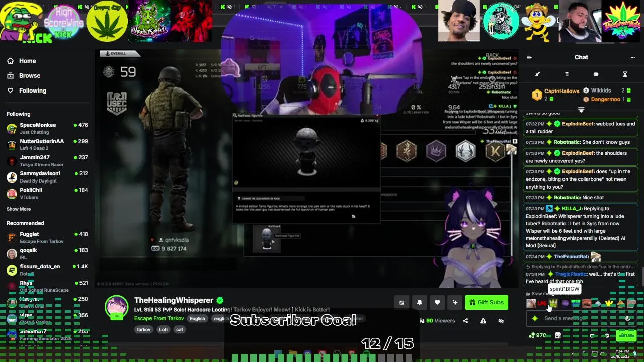Open NutterButterInAA's channel
This screenshot has width=644, height=362.
(47, 145)
